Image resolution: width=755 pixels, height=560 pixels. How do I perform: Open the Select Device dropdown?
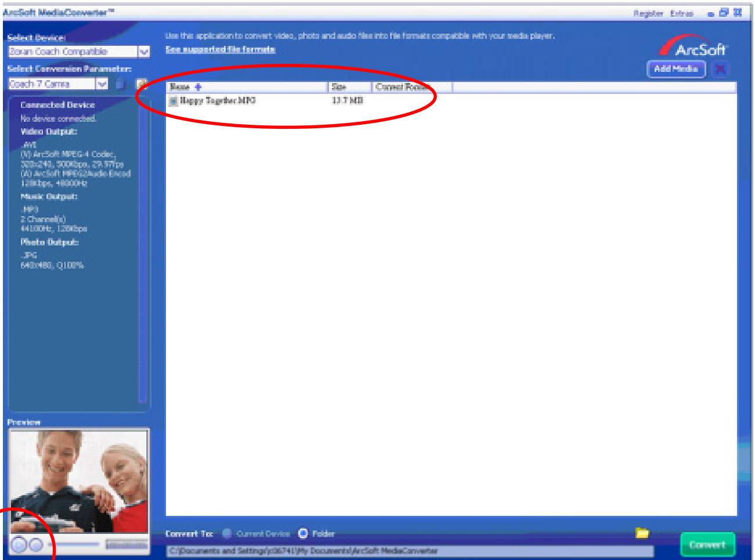point(144,52)
